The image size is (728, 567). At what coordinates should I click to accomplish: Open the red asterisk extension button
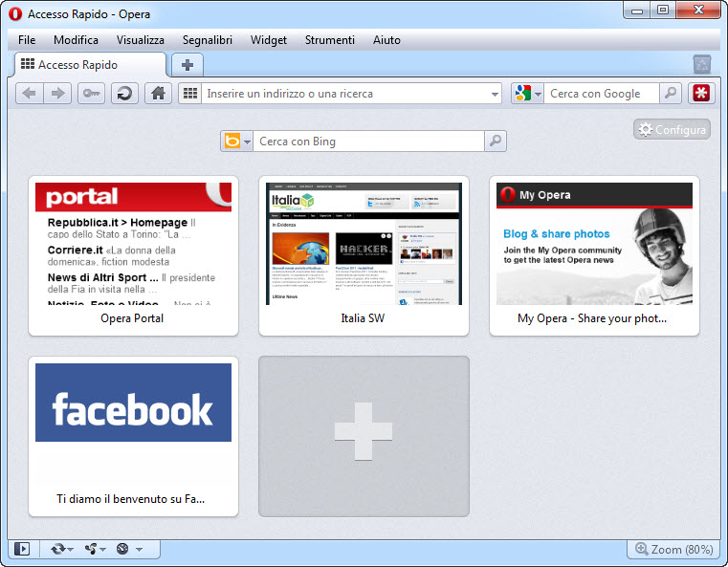click(701, 94)
